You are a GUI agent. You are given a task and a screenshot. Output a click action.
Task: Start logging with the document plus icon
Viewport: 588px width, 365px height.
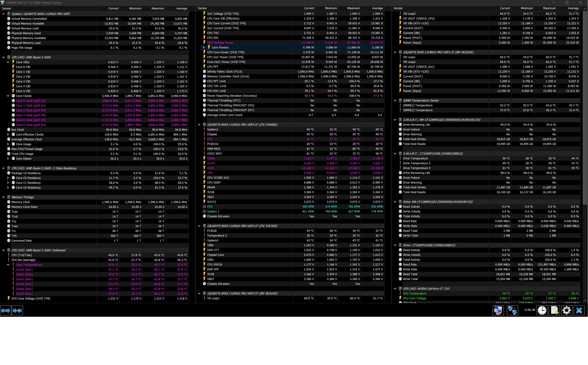[554, 310]
